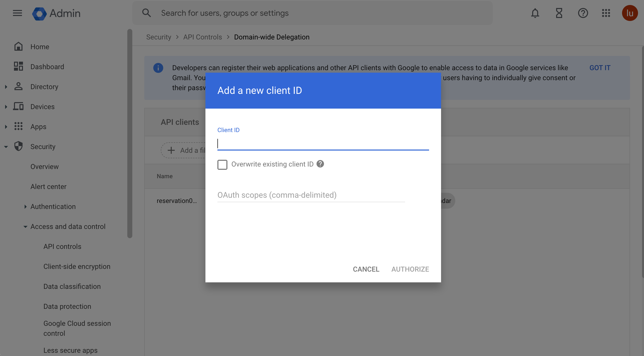The image size is (644, 356).
Task: Click the Google apps grid icon
Action: [606, 13]
